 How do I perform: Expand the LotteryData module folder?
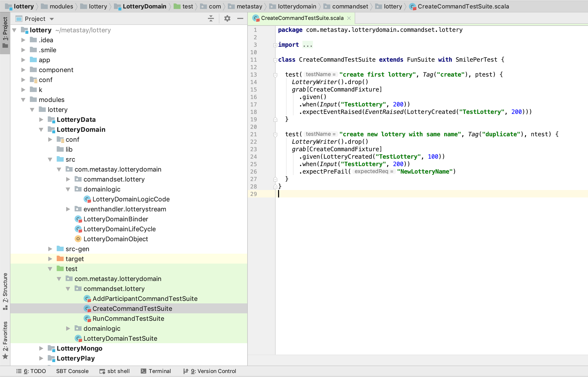(41, 120)
